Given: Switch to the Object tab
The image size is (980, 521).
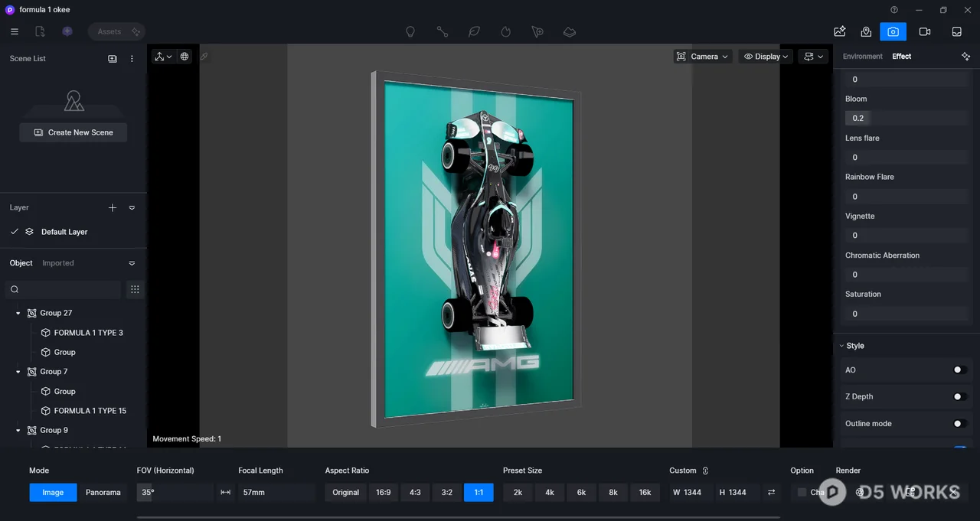Looking at the screenshot, I should [x=21, y=263].
